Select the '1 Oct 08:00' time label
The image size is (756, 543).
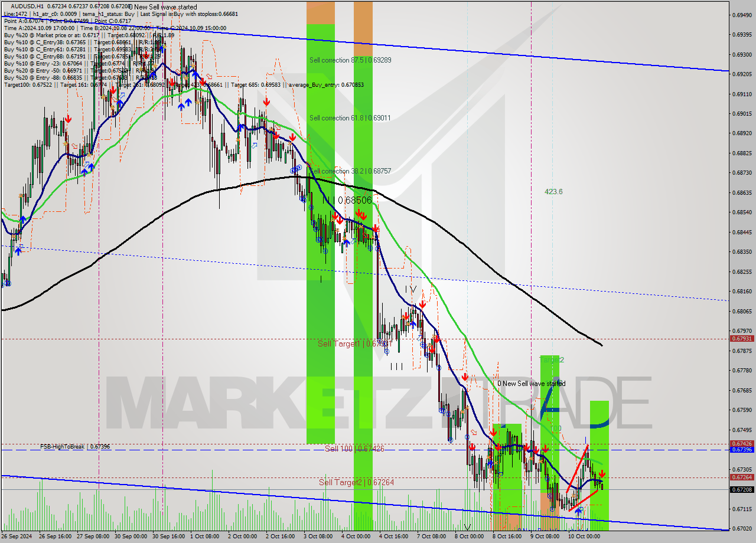pyautogui.click(x=204, y=537)
